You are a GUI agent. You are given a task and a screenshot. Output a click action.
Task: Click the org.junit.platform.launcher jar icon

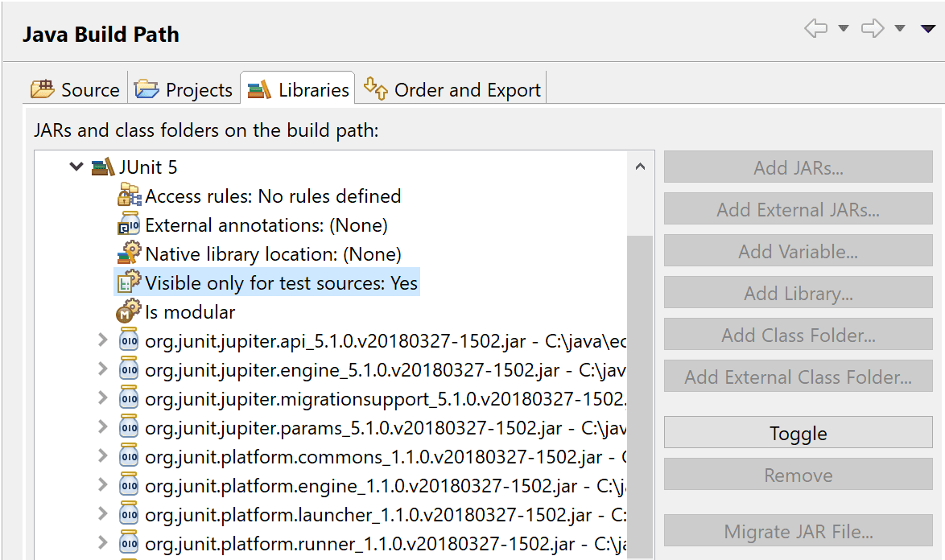click(x=129, y=513)
